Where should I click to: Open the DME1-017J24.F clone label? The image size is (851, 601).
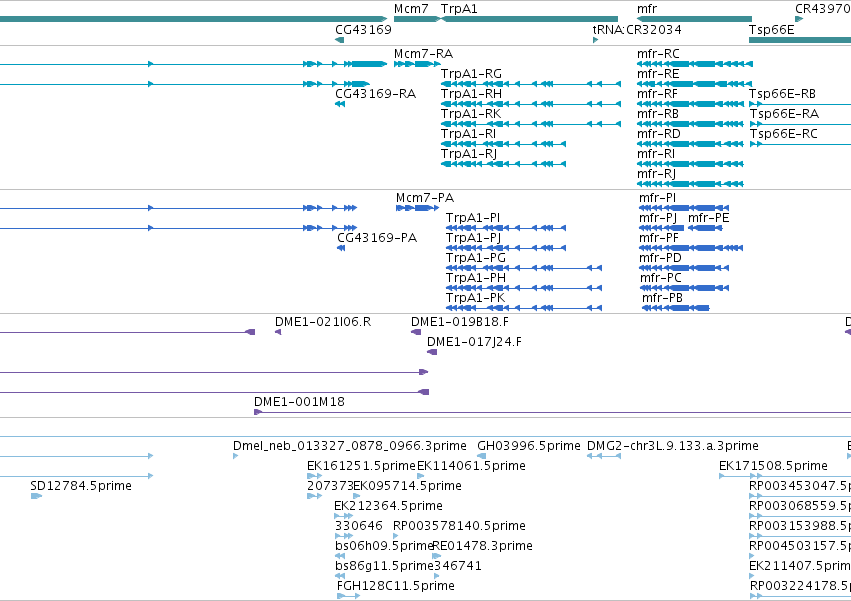coord(474,342)
